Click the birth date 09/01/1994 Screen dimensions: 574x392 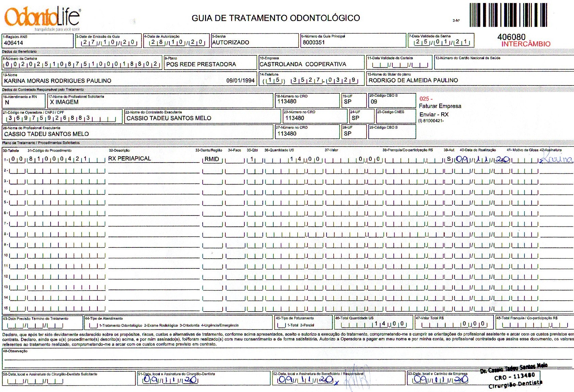240,80
